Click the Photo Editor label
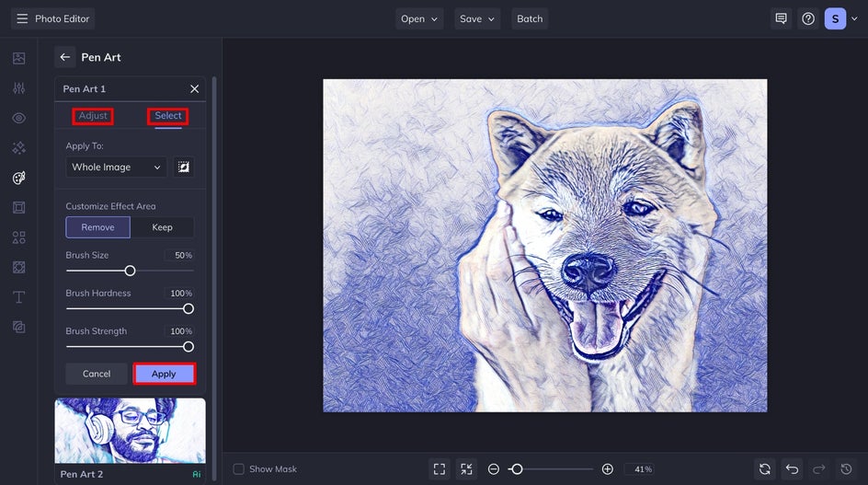 click(62, 18)
